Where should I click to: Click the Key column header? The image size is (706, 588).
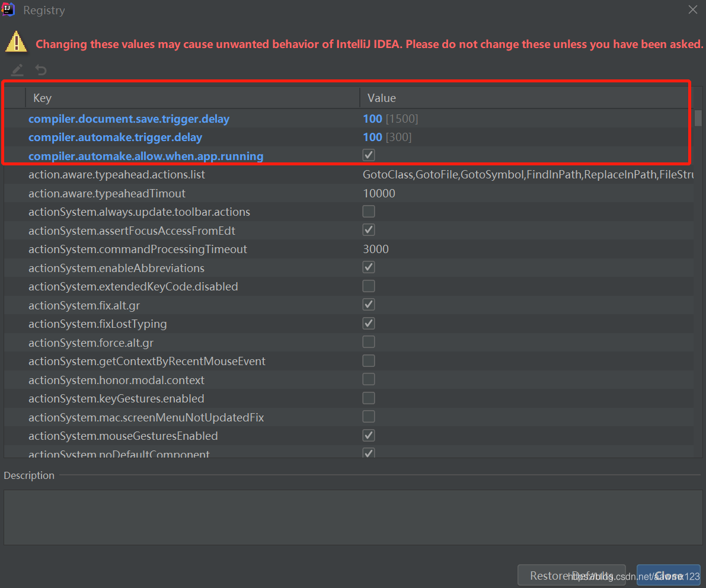(193, 98)
